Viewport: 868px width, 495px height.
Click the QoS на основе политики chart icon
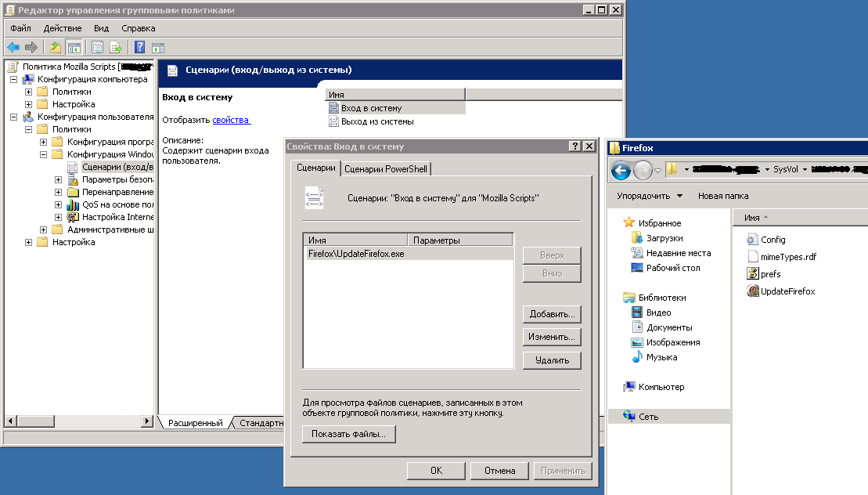point(73,205)
